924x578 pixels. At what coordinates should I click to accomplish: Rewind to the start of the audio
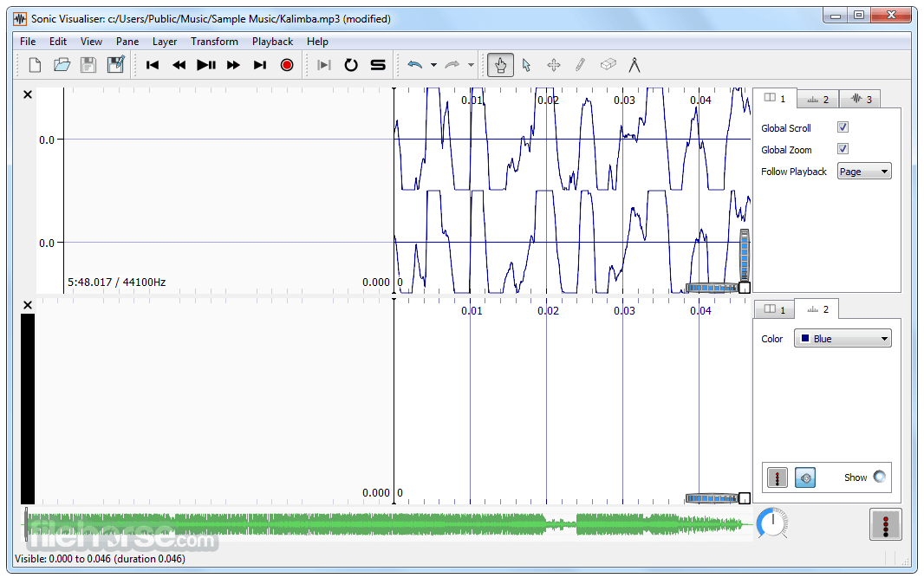[x=153, y=65]
